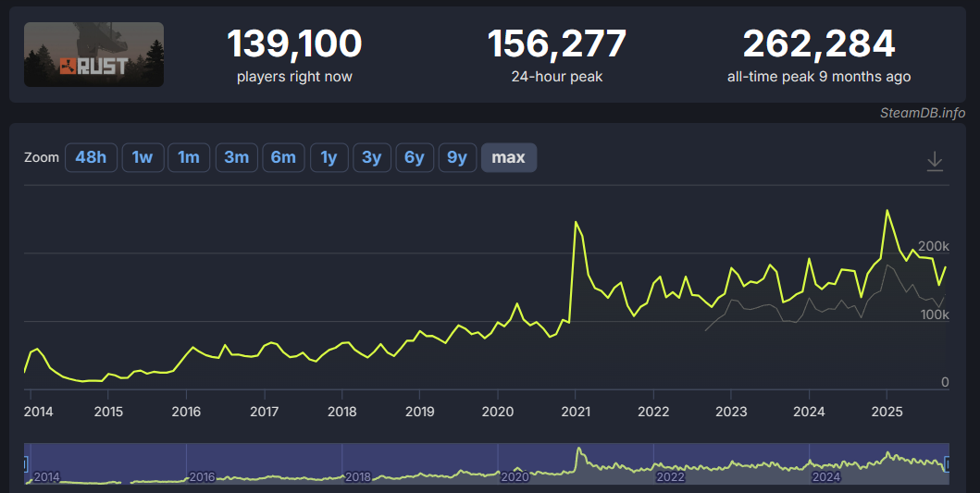Set zoom to 9y
This screenshot has width=980, height=493.
click(x=457, y=157)
